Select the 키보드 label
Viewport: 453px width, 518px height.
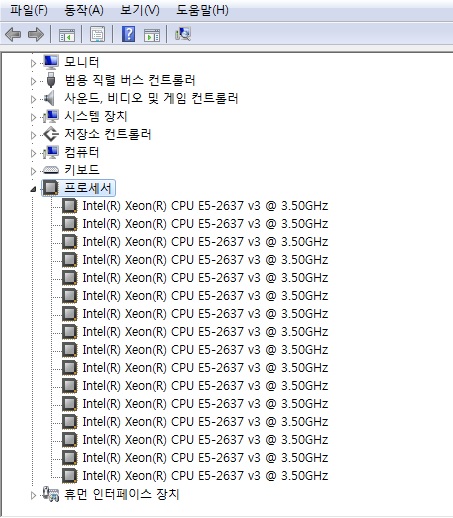click(x=82, y=170)
